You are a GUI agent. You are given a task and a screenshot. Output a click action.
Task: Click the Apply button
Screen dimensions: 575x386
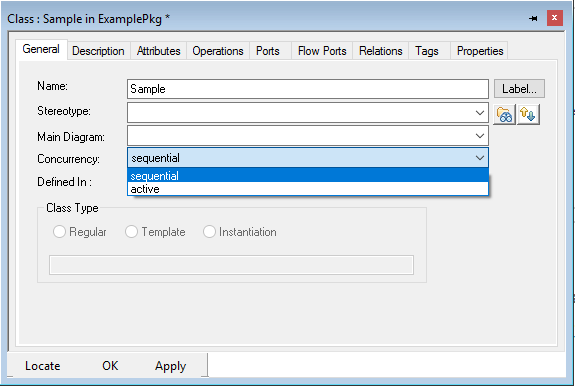point(171,366)
